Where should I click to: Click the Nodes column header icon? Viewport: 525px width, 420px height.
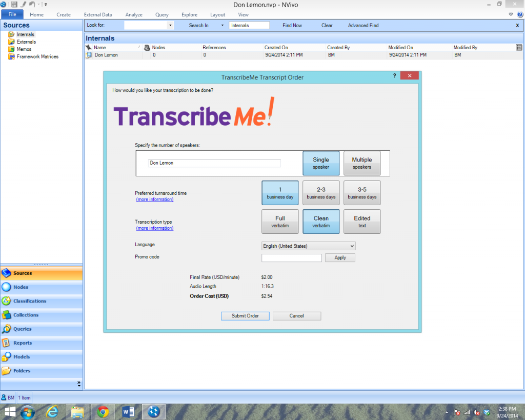pos(147,48)
